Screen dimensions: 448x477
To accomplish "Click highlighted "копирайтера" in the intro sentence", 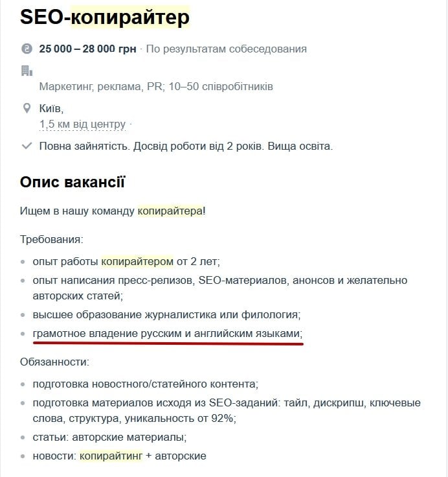I will pyautogui.click(x=170, y=211).
